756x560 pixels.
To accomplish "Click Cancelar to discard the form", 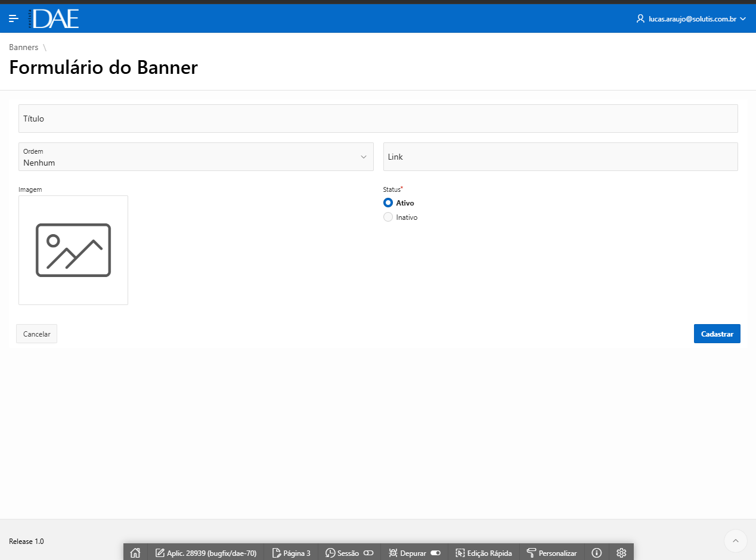I will pyautogui.click(x=36, y=334).
